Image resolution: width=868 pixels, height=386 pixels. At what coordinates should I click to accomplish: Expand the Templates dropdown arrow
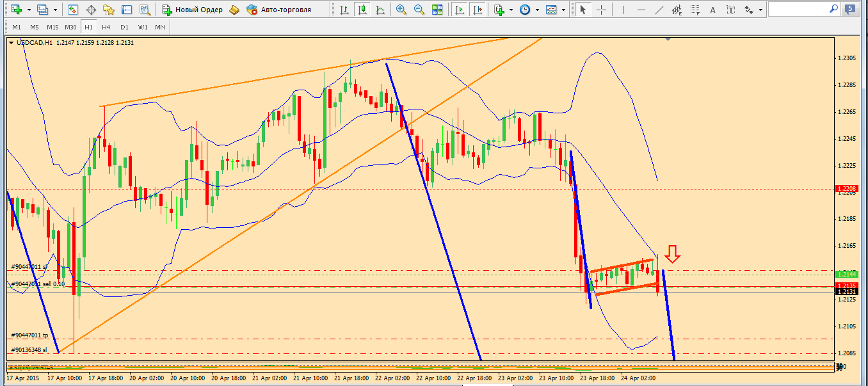[x=563, y=10]
